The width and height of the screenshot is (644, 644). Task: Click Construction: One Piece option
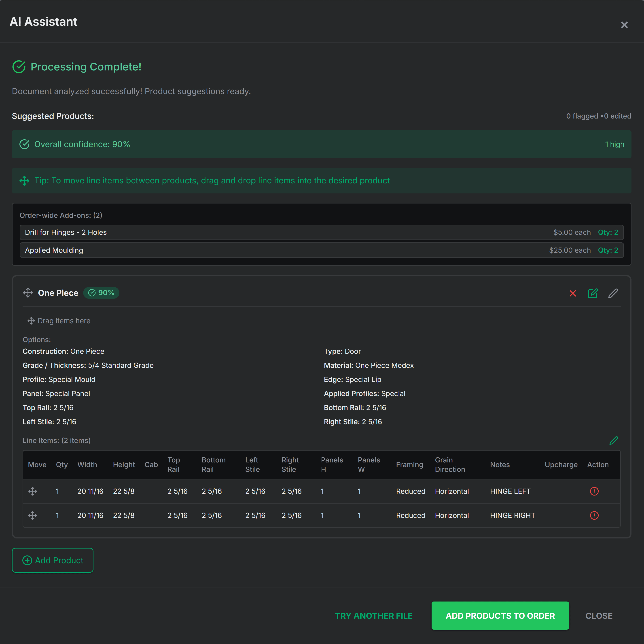coord(63,351)
